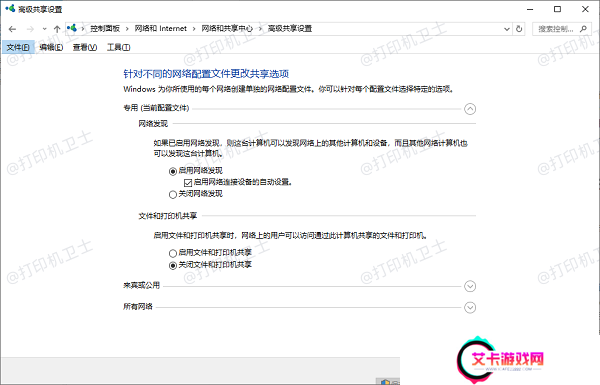This screenshot has height=385, width=600.
Task: Open the 工具(T) menu
Action: [x=118, y=47]
